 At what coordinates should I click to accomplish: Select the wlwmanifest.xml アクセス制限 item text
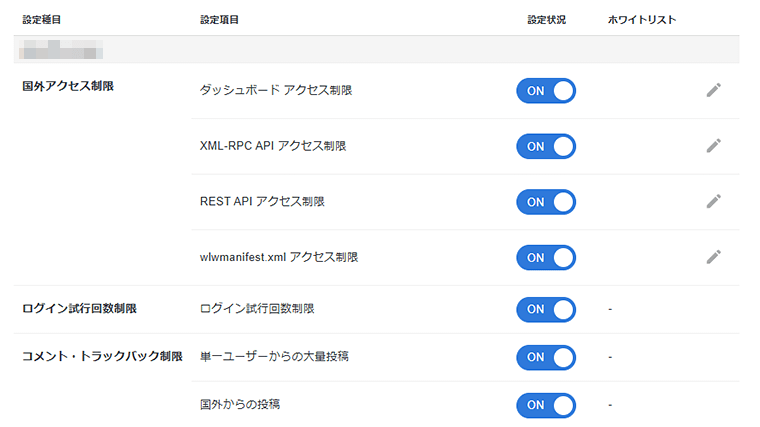click(279, 257)
